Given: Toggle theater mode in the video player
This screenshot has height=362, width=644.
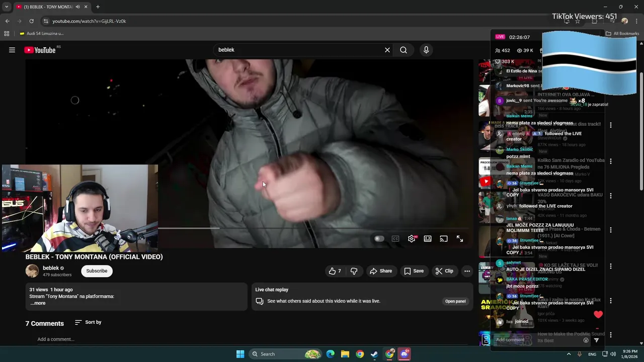Looking at the screenshot, I should [x=428, y=239].
